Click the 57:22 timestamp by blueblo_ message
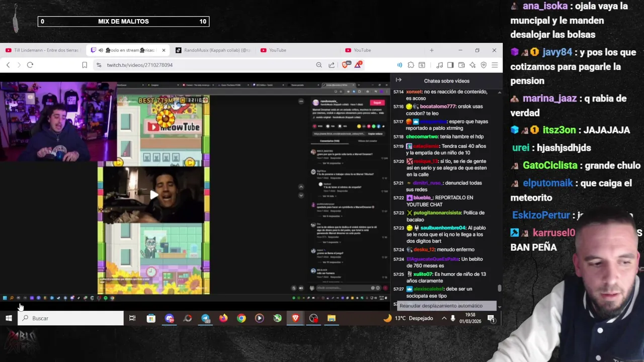This screenshot has height=362, width=644. point(398,198)
